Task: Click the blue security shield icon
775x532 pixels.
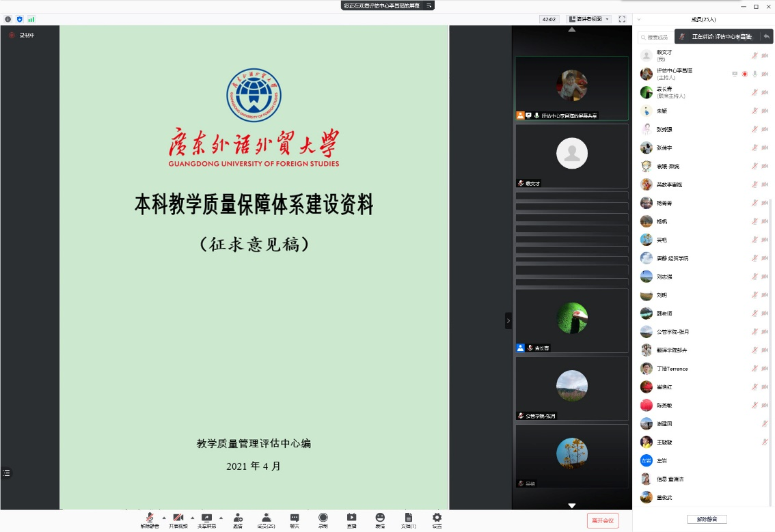Action: tap(19, 19)
